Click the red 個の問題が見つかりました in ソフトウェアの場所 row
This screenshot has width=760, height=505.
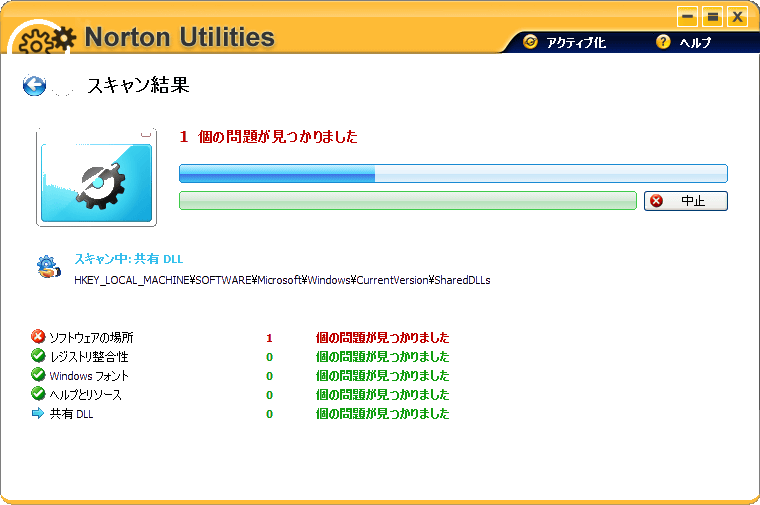[x=382, y=337]
